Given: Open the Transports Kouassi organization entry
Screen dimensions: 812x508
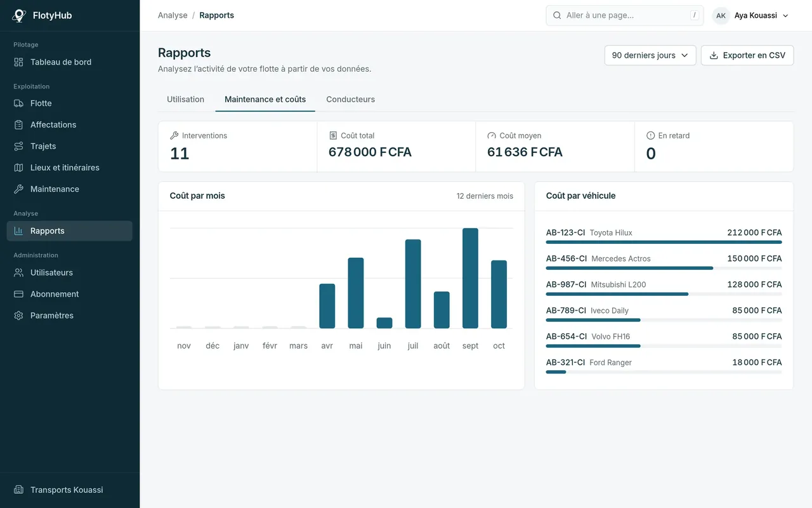Looking at the screenshot, I should [x=70, y=490].
